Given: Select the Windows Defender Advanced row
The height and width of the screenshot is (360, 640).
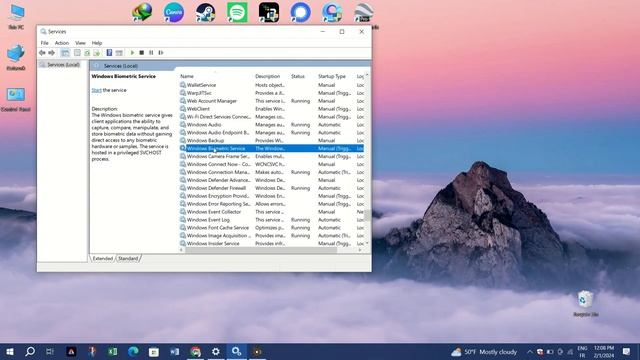Looking at the screenshot, I should [x=271, y=180].
